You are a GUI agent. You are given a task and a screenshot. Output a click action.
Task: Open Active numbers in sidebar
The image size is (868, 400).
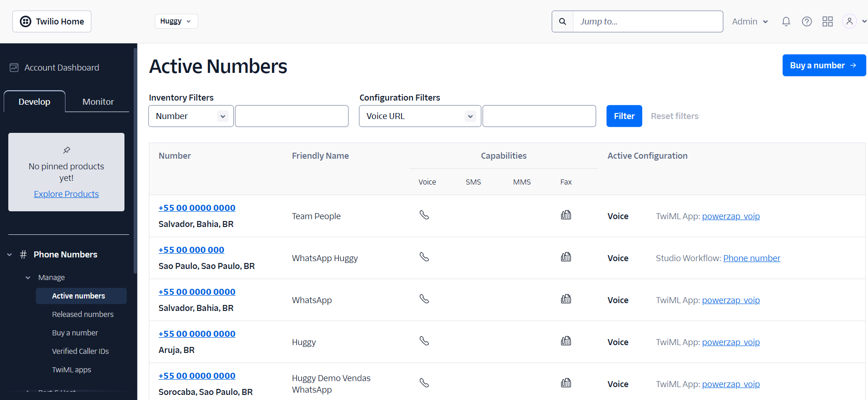[81, 296]
